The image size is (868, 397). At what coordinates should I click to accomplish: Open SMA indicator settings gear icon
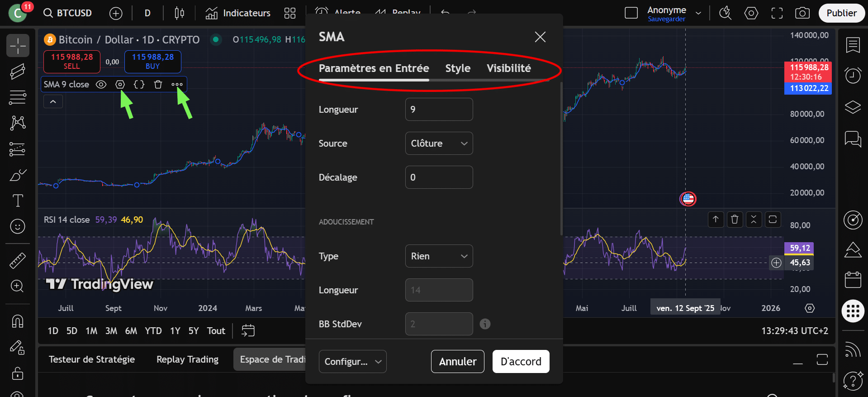[120, 85]
